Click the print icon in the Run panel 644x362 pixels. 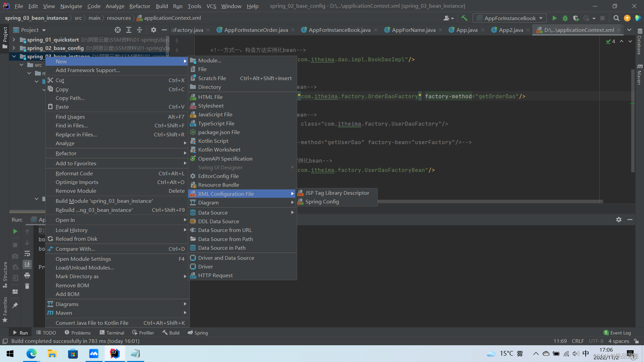(x=27, y=276)
